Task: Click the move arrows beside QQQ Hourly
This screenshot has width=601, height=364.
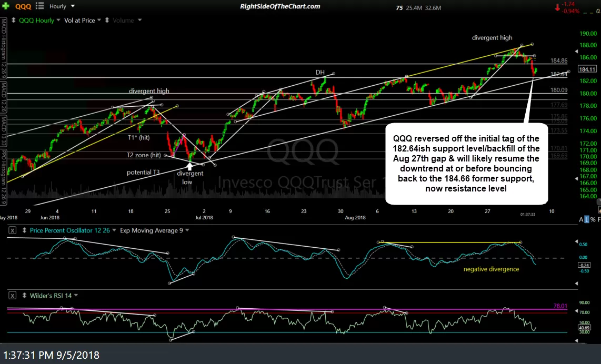Action: (x=13, y=21)
